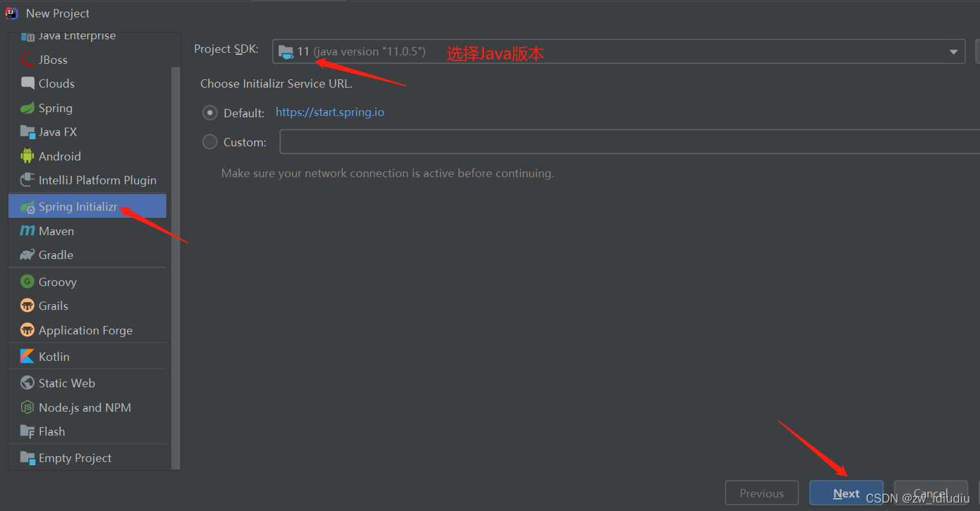Click the Cancel button
The image size is (980, 511).
[931, 493]
